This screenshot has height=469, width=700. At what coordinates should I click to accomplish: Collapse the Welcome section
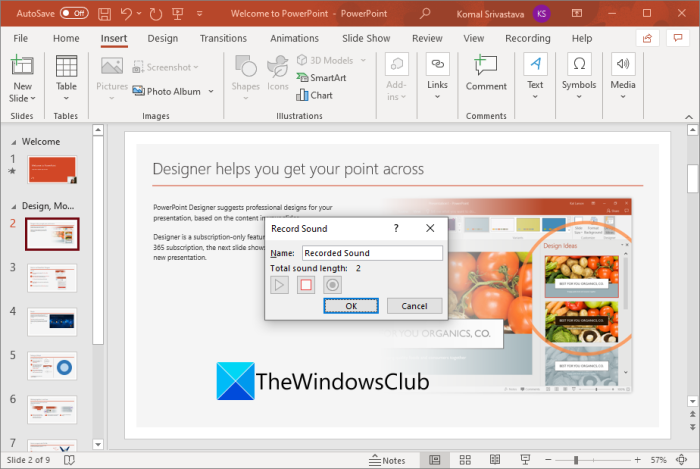[14, 142]
